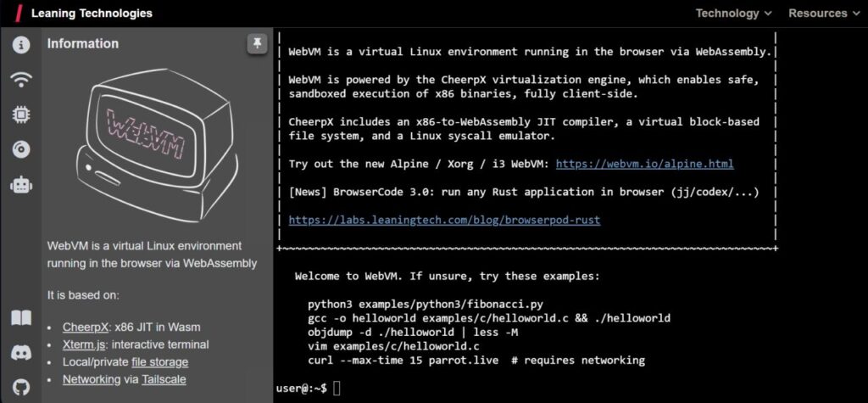Click the 'It is based on:' text

pos(83,295)
